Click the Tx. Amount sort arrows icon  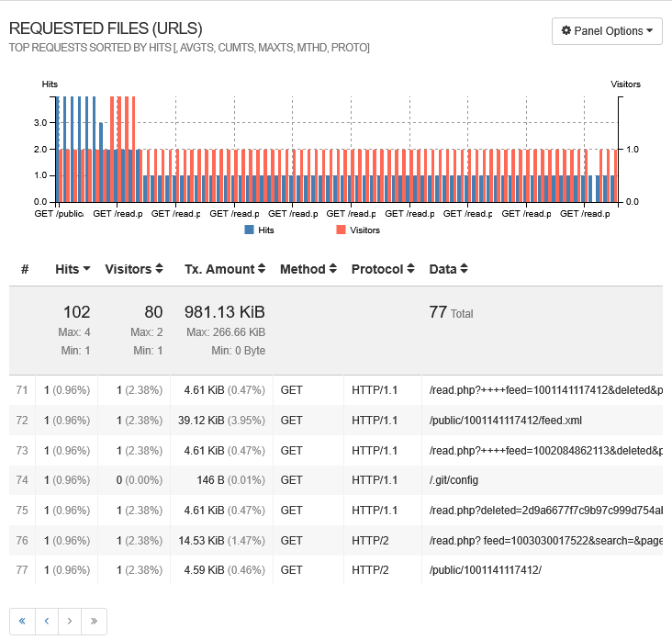coord(262,269)
